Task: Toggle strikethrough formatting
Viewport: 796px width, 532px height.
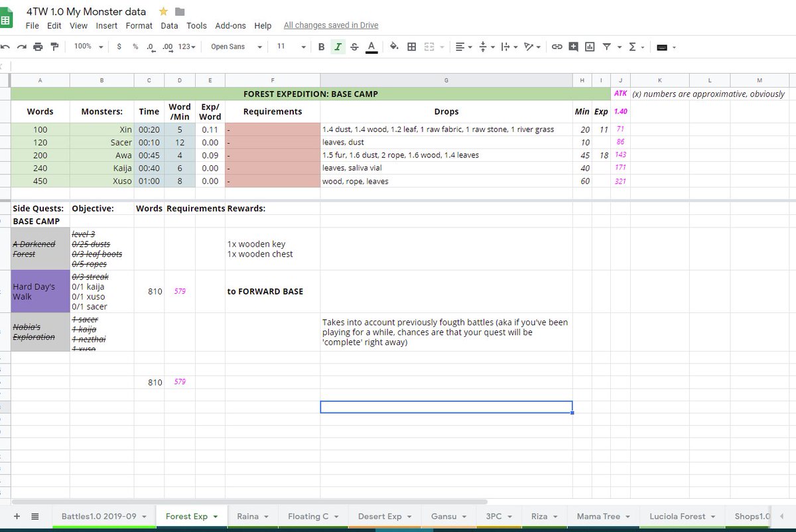Action: point(354,46)
